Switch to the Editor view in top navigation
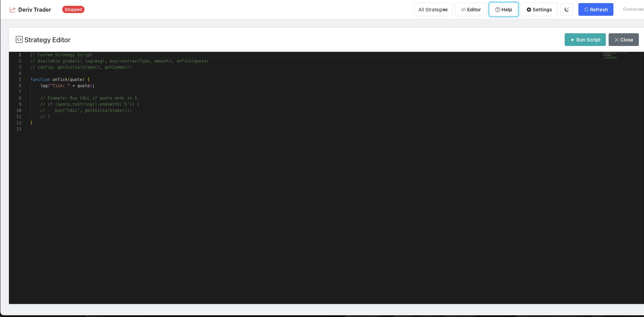 click(471, 10)
